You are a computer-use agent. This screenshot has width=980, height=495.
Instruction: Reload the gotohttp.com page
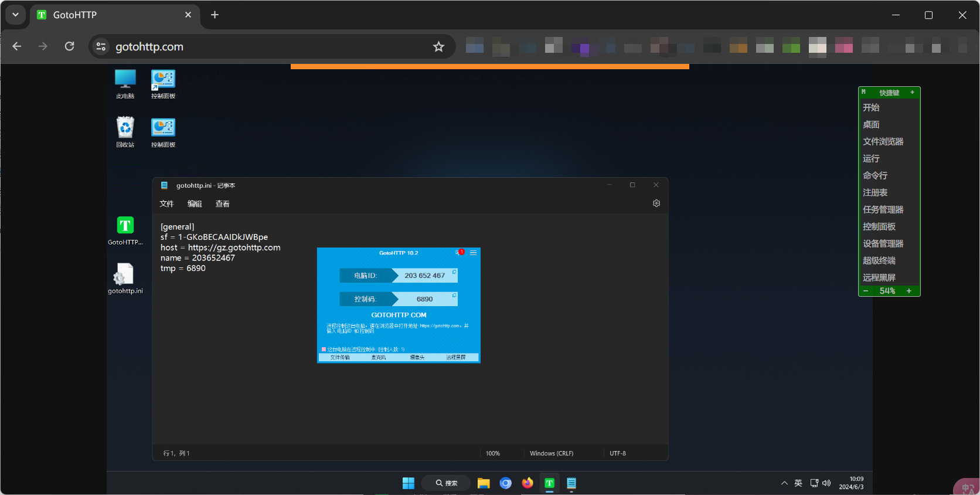click(x=69, y=46)
